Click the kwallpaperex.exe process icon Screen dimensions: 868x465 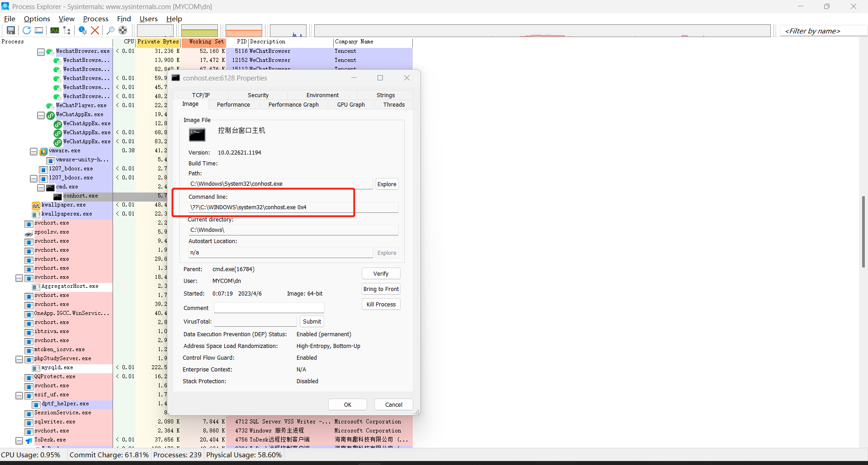pos(36,215)
